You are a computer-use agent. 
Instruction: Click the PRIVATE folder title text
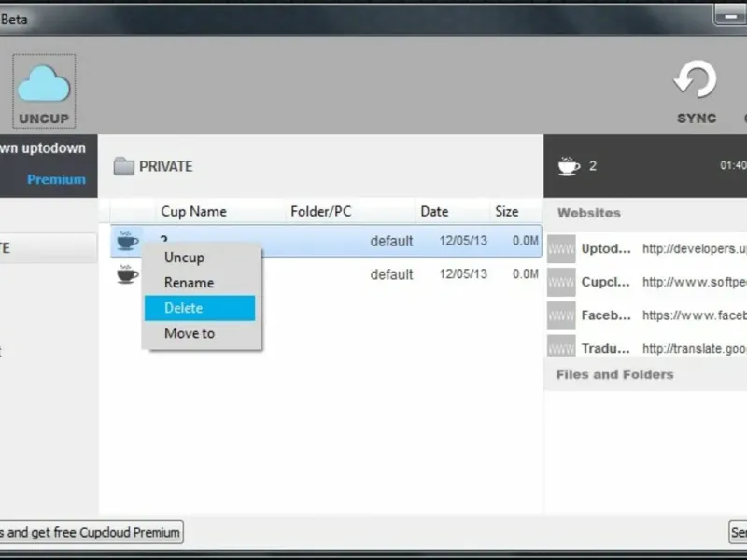click(166, 166)
